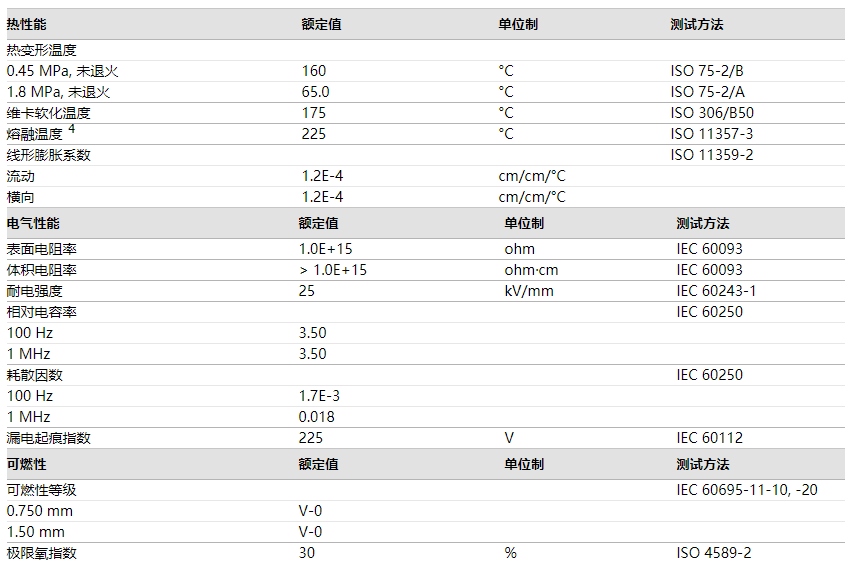
Task: Click the ohm·cm unit cell
Action: [x=530, y=270]
